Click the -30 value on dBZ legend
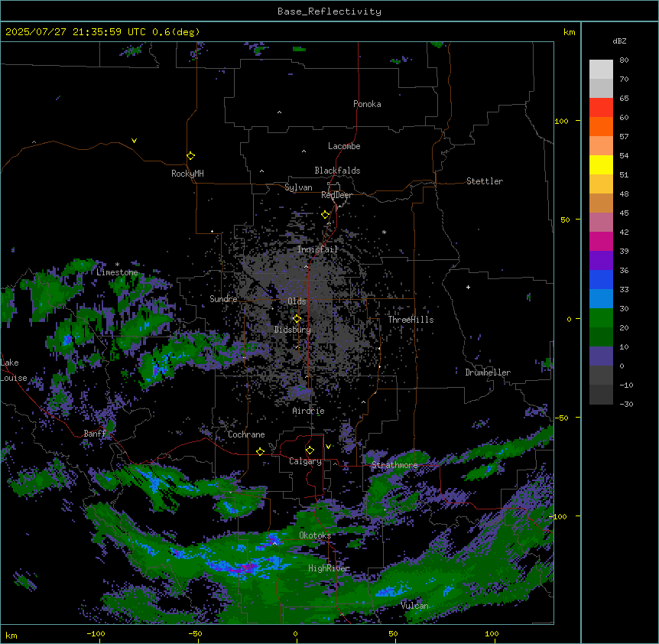Viewport: 659px width, 644px height. 626,404
